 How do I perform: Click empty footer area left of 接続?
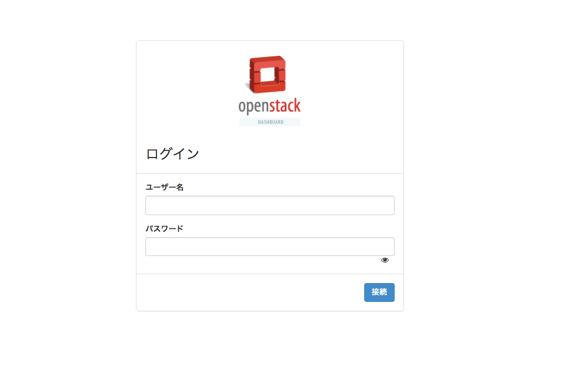click(250, 292)
